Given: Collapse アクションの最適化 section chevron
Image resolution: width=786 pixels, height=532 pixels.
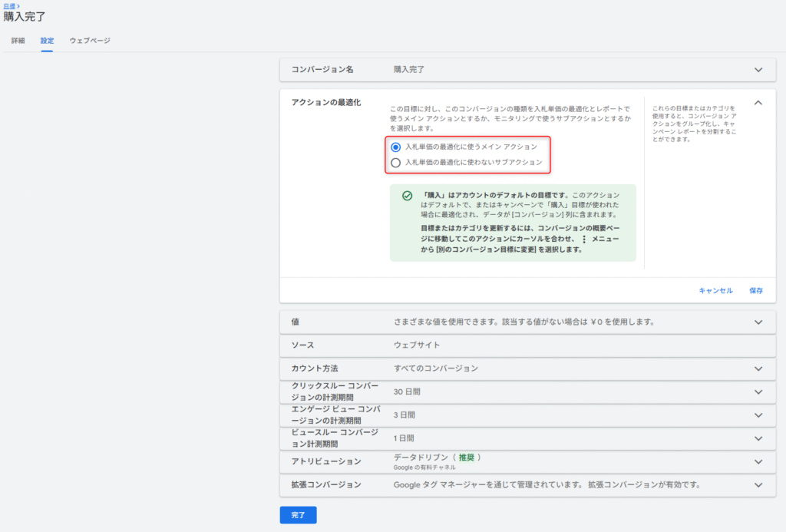Looking at the screenshot, I should [x=758, y=103].
